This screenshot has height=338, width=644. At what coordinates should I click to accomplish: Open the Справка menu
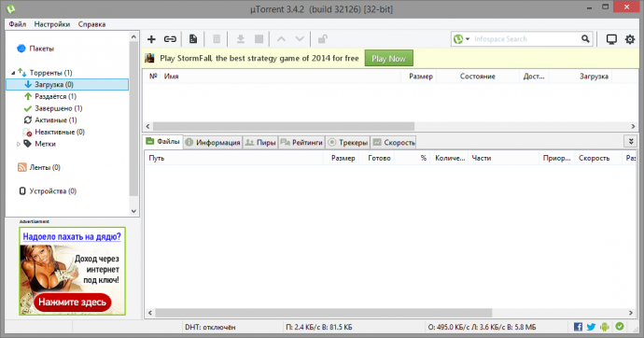(x=91, y=24)
